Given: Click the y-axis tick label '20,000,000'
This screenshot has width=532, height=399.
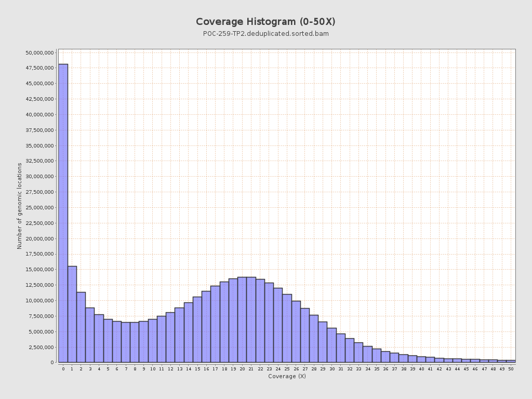Looking at the screenshot, I should coord(39,239).
